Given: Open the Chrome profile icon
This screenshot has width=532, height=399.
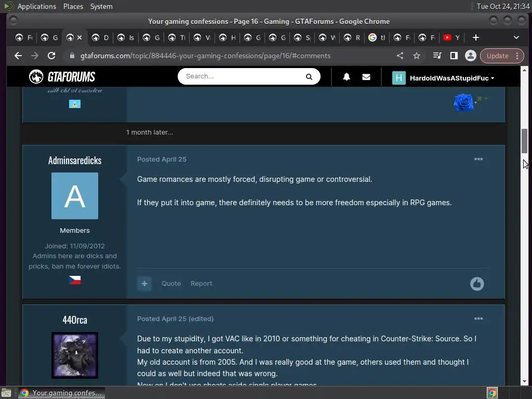Looking at the screenshot, I should pos(470,56).
